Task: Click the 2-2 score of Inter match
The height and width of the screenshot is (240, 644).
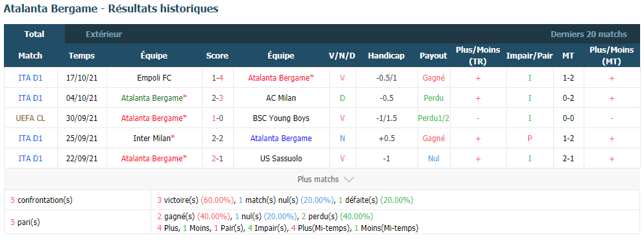Action: pos(217,139)
